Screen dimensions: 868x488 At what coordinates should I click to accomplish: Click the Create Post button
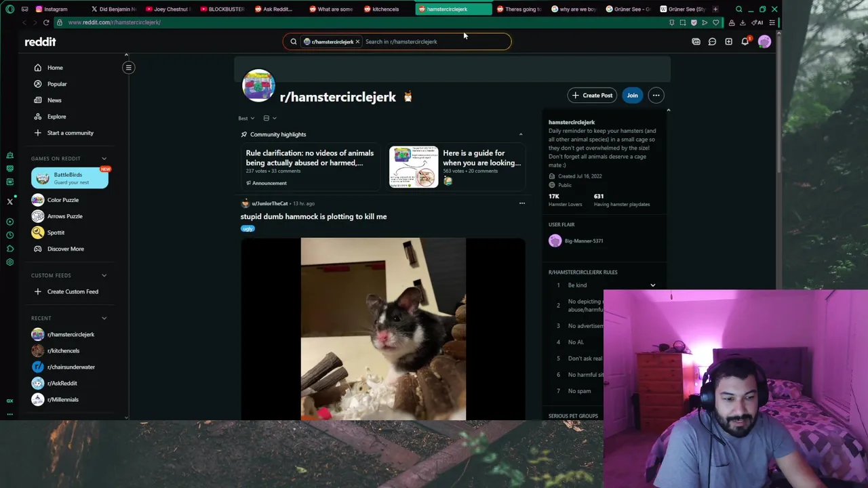coord(592,96)
